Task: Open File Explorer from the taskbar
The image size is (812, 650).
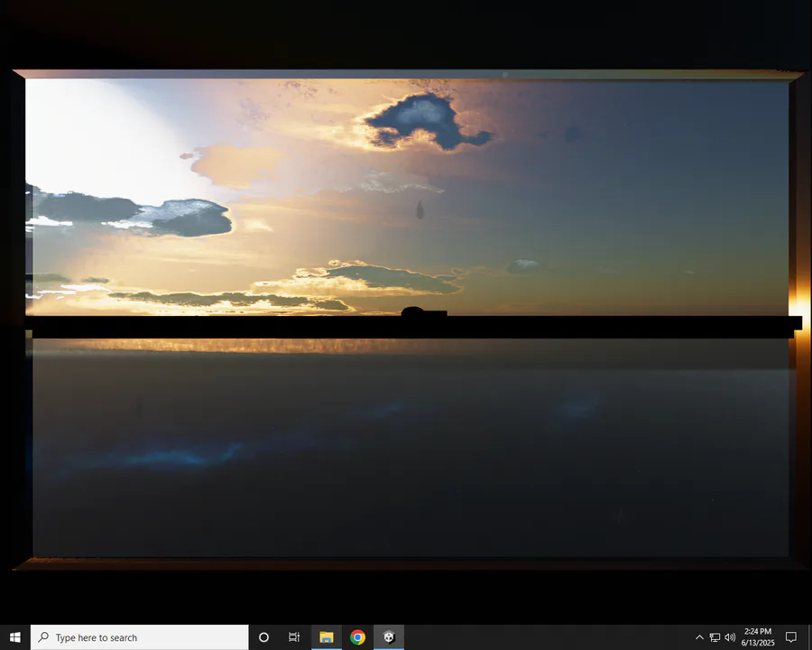Action: point(327,637)
